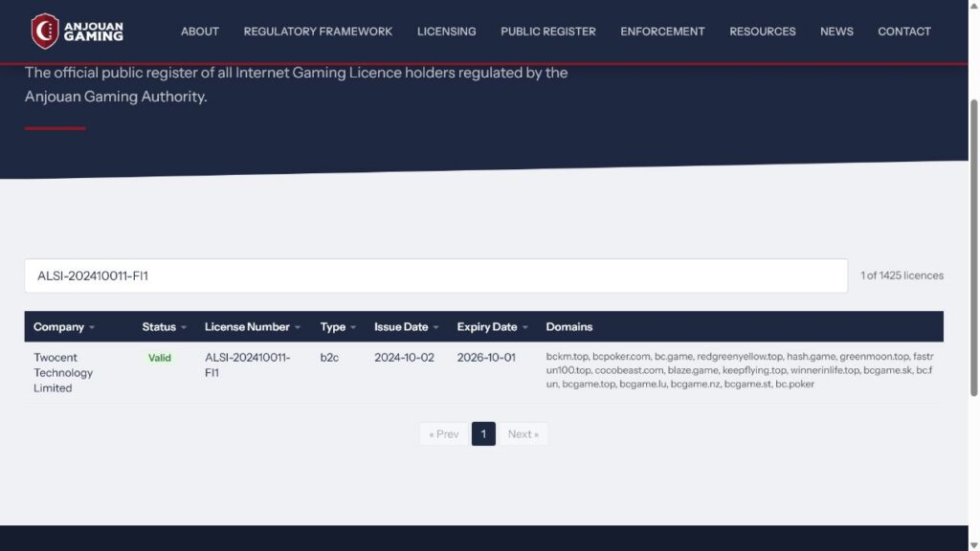Click the '1 of 1425 licences' counter
Viewport: 980px width, 551px height.
902,275
